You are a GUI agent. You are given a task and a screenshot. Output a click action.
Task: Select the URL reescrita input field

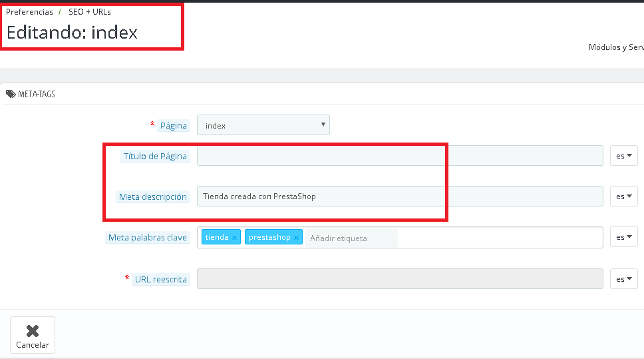tap(399, 279)
